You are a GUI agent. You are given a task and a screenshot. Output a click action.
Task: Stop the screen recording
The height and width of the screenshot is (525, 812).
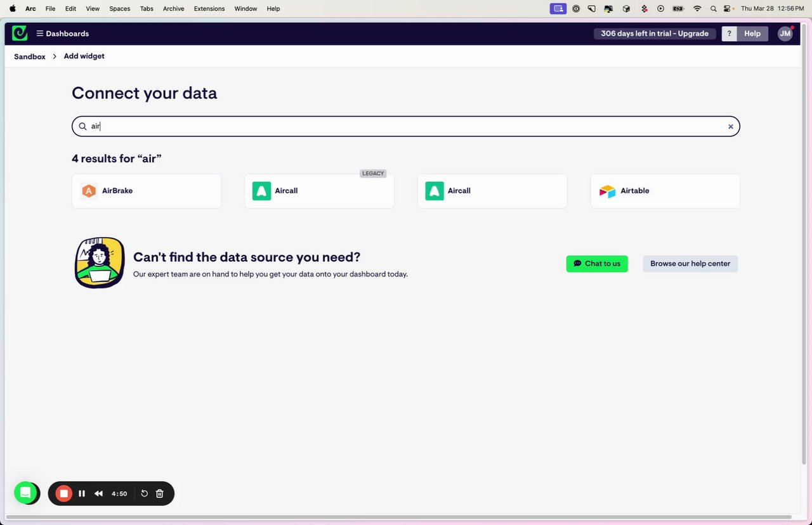click(63, 493)
